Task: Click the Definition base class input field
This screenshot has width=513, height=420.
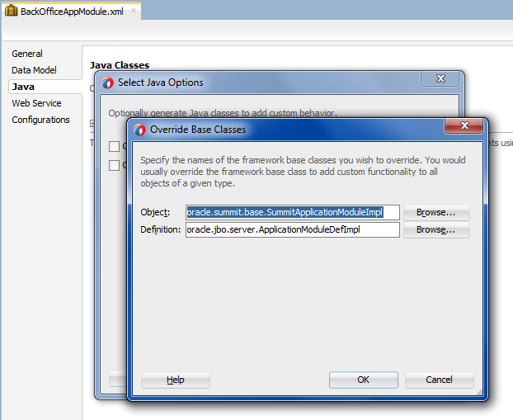Action: 293,230
